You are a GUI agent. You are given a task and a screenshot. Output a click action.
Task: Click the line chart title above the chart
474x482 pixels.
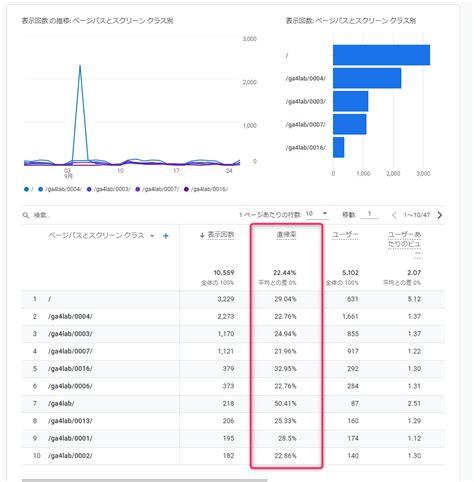[97, 21]
